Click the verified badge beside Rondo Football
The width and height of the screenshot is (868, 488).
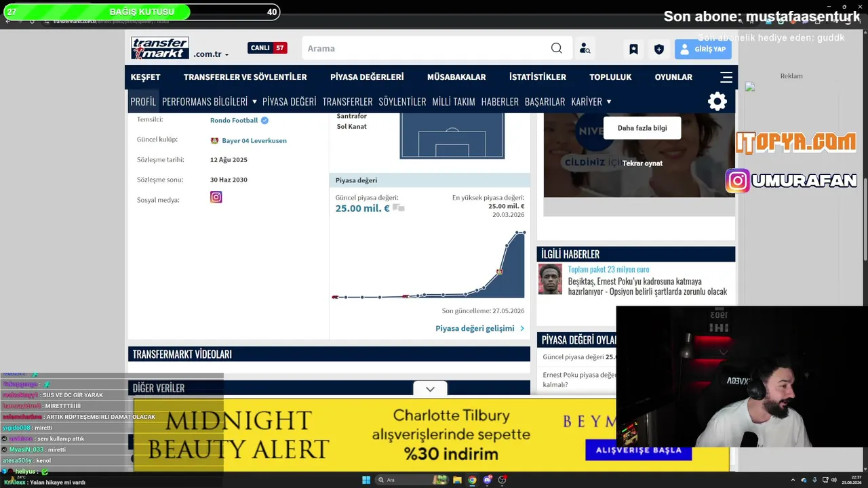[264, 121]
